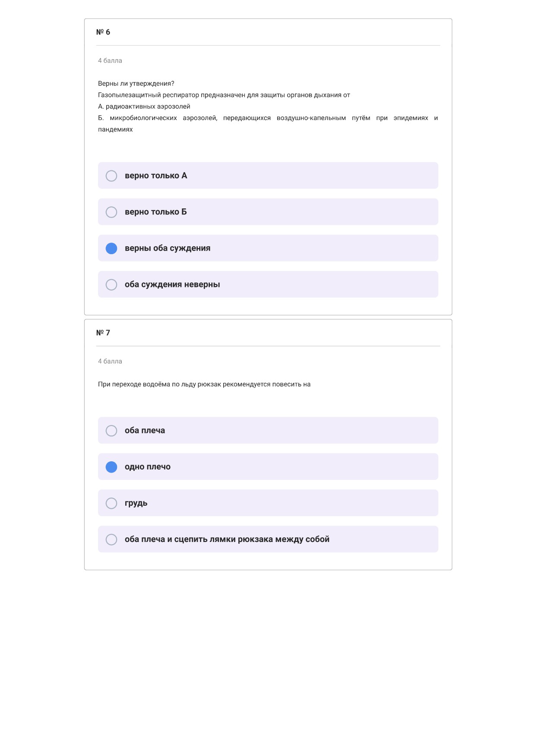Click the 'верно только А' answer label text

(156, 176)
